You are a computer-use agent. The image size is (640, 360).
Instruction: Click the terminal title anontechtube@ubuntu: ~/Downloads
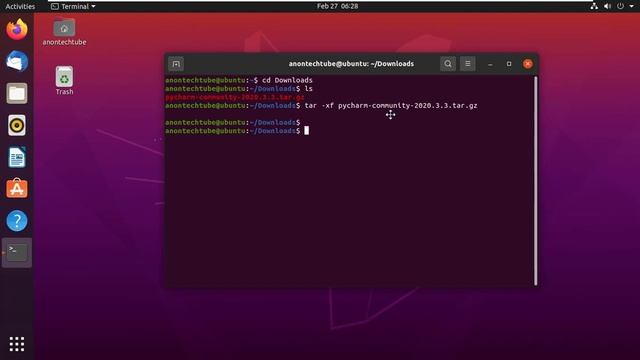(351, 64)
